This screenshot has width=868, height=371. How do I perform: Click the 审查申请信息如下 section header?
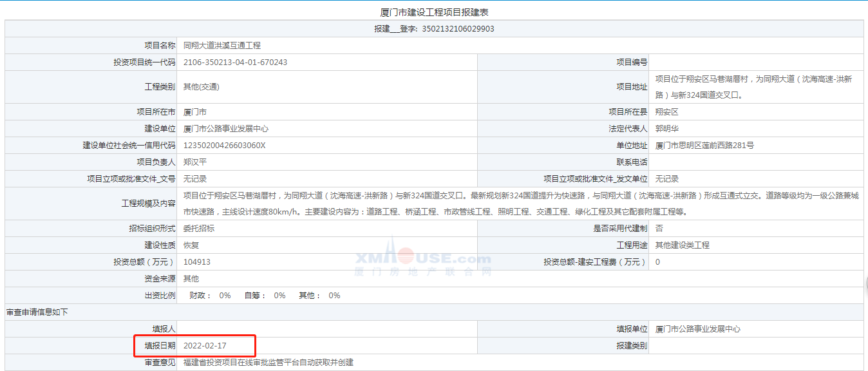(x=37, y=312)
